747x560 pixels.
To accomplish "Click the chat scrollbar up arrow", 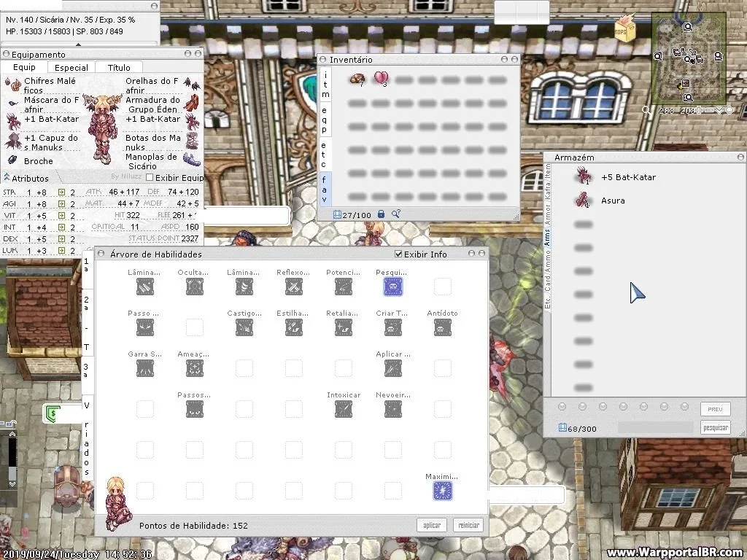I will coord(12,435).
